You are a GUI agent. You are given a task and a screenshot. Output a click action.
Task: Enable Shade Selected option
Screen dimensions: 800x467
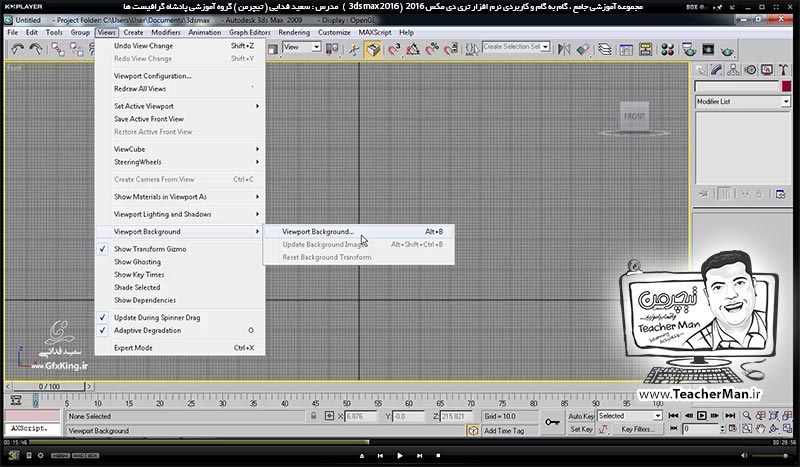click(181, 287)
